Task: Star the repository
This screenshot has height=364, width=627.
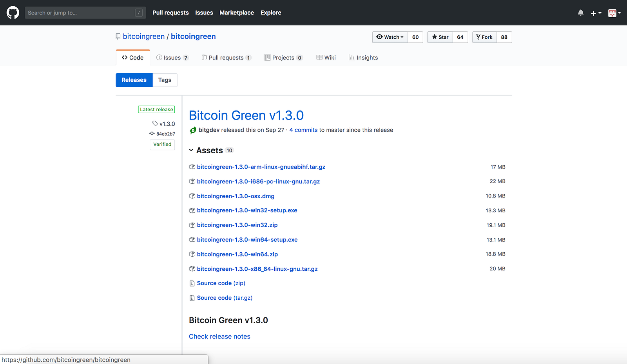Action: click(440, 37)
